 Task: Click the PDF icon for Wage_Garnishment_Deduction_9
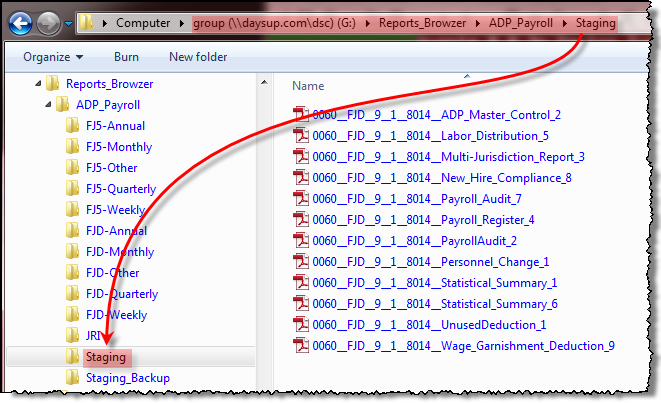[x=301, y=346]
